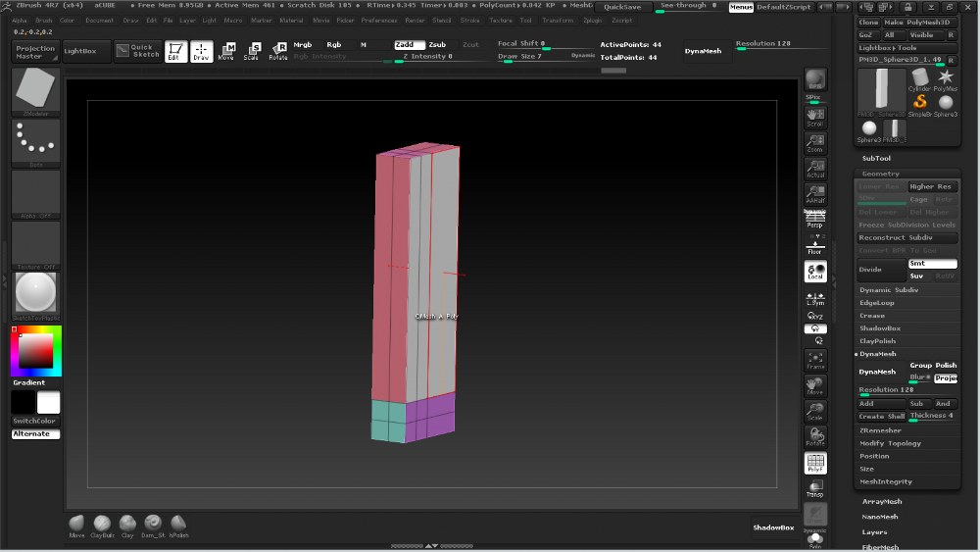
Task: Select the Dam_Standard brush at bottom
Action: coord(153,527)
